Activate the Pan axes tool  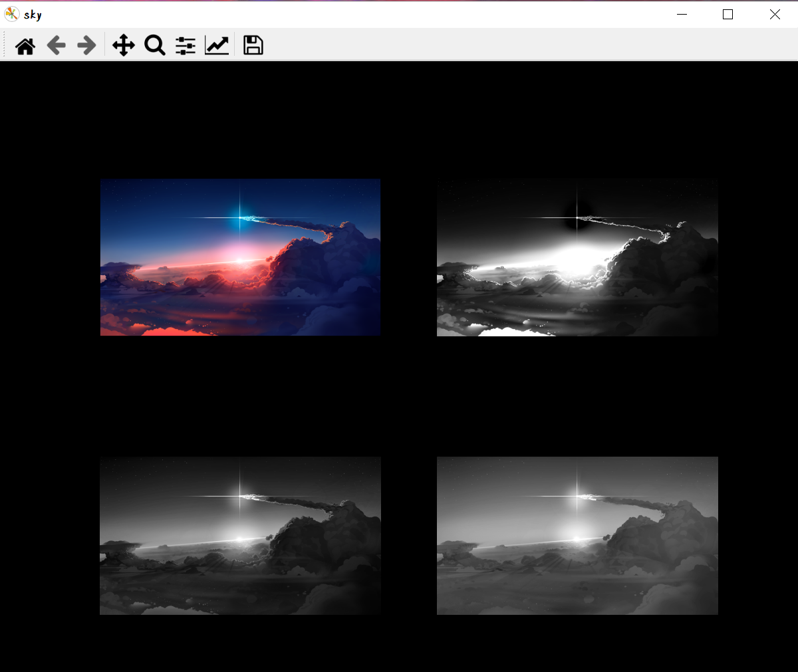coord(124,46)
